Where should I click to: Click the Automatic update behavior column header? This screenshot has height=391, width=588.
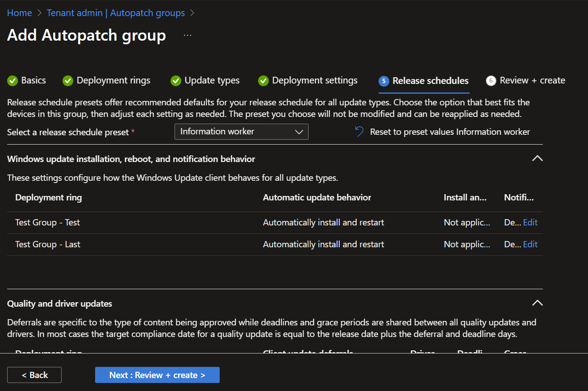tap(317, 197)
